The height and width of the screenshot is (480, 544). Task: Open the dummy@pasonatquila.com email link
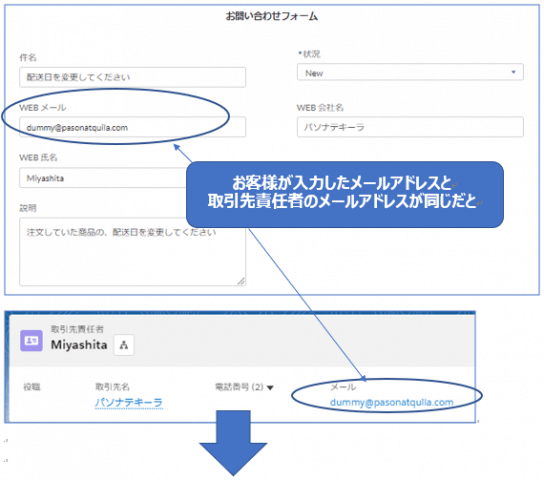click(x=392, y=402)
